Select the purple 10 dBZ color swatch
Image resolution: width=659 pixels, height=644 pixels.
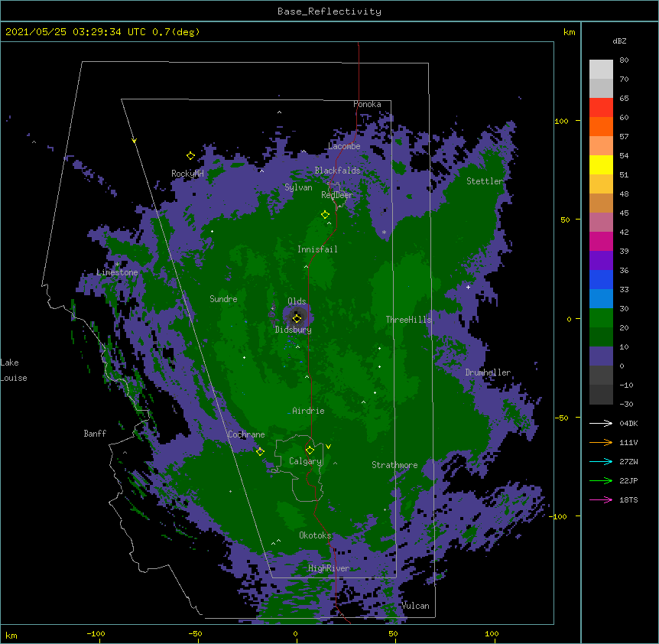click(x=601, y=356)
